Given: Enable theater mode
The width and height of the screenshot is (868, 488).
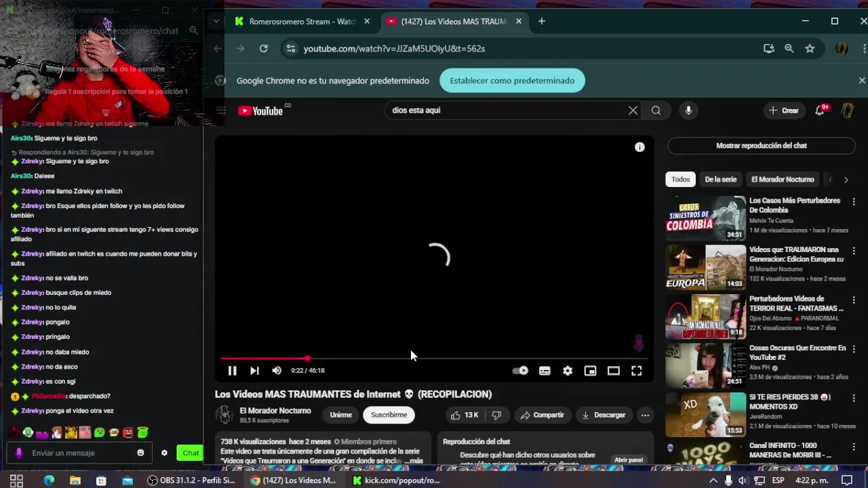Looking at the screenshot, I should (614, 371).
